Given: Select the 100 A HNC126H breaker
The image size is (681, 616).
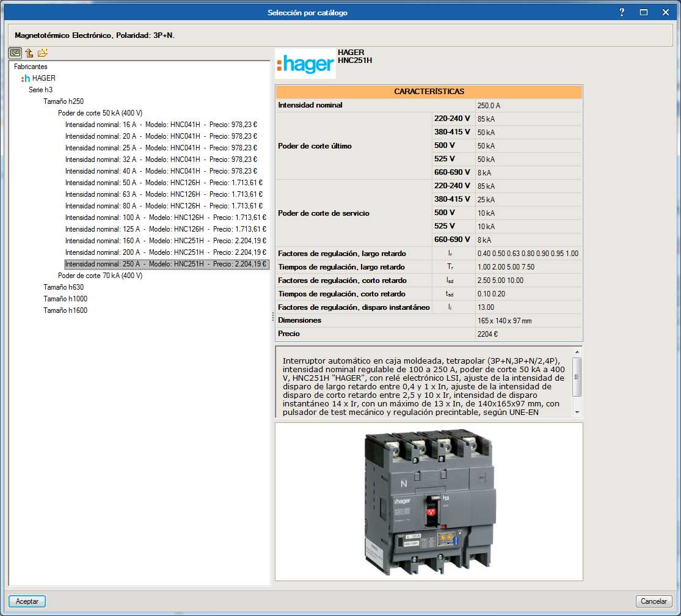Looking at the screenshot, I should (166, 218).
